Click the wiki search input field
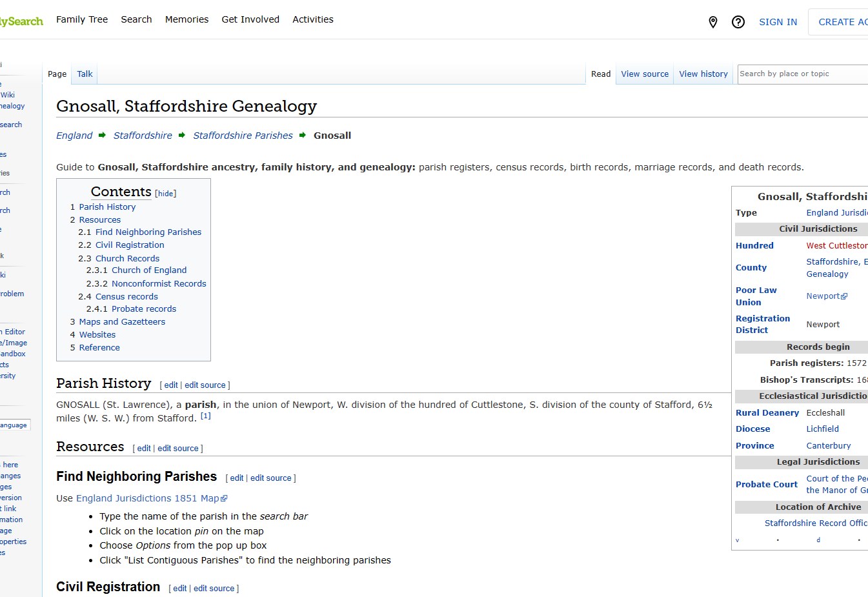This screenshot has height=597, width=868. tap(800, 74)
